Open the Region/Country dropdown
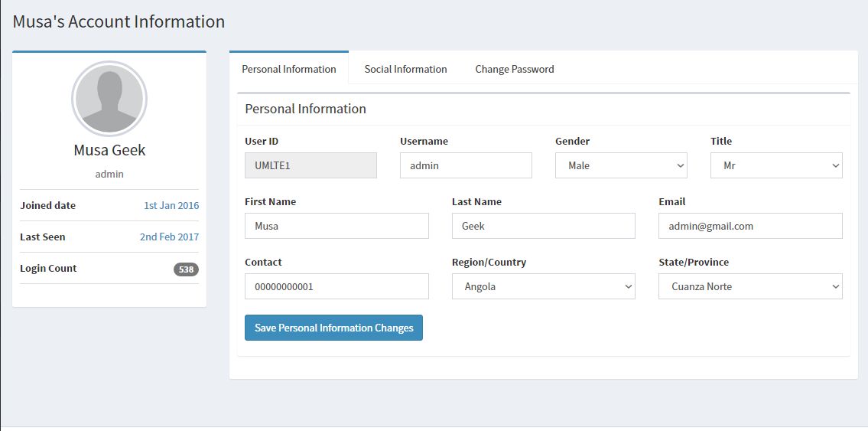The image size is (868, 431). click(x=543, y=286)
